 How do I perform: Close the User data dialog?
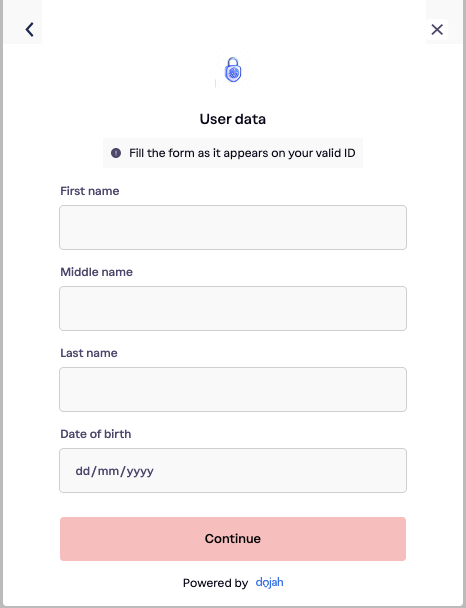437,29
